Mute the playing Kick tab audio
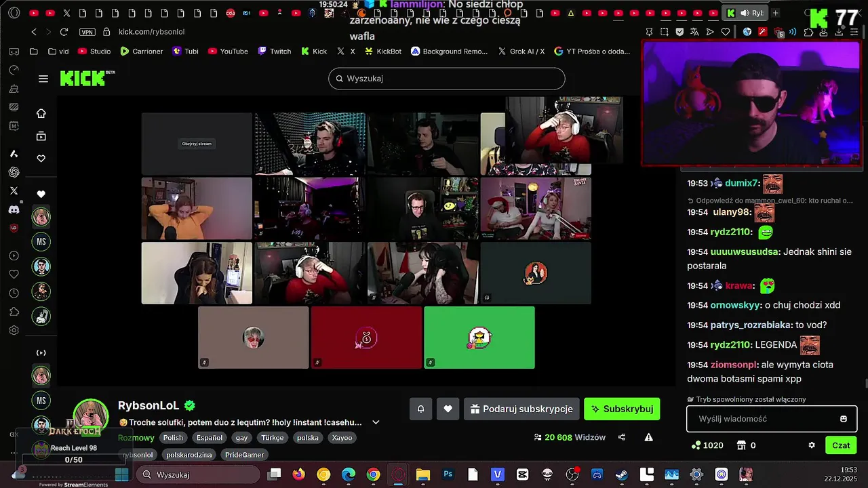 point(745,13)
